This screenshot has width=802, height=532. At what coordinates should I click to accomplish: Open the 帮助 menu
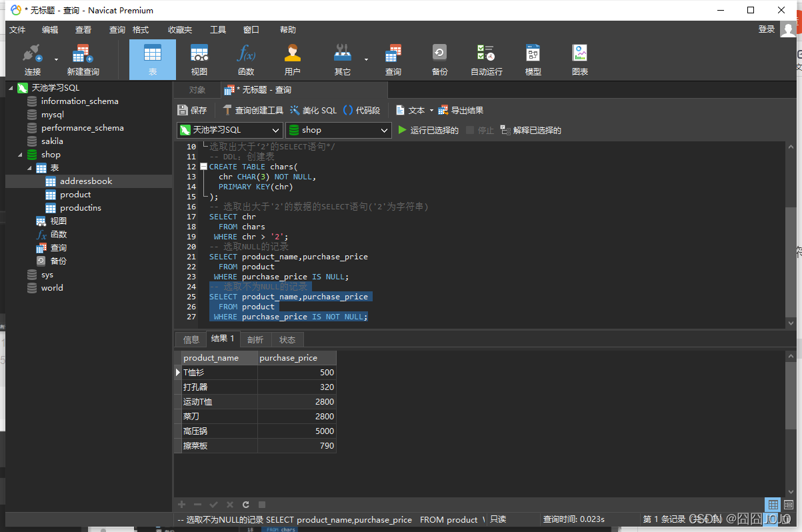[288, 30]
